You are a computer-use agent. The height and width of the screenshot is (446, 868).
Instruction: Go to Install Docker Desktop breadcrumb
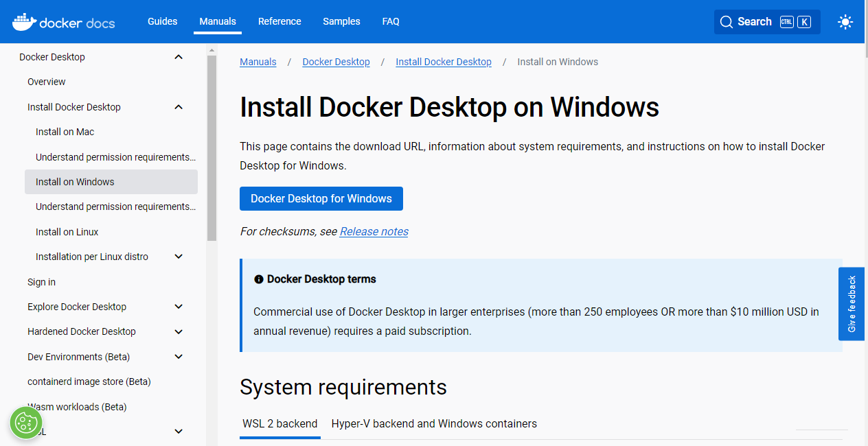tap(443, 62)
